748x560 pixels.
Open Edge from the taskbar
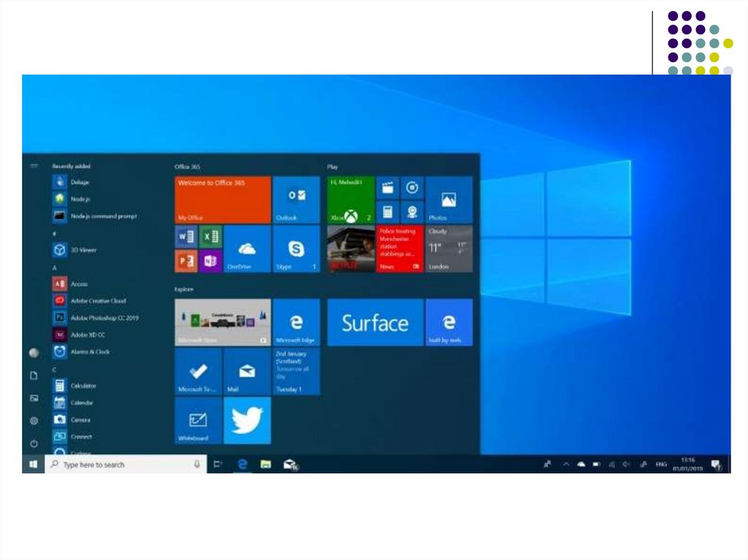[x=243, y=464]
